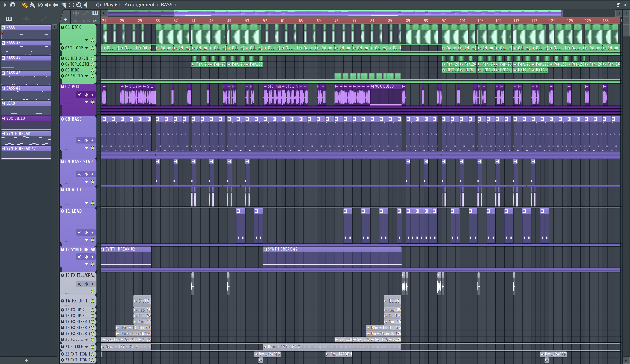Viewport: 630px width, 364px height.
Task: Select the Paint brush tool
Action: (x=32, y=5)
